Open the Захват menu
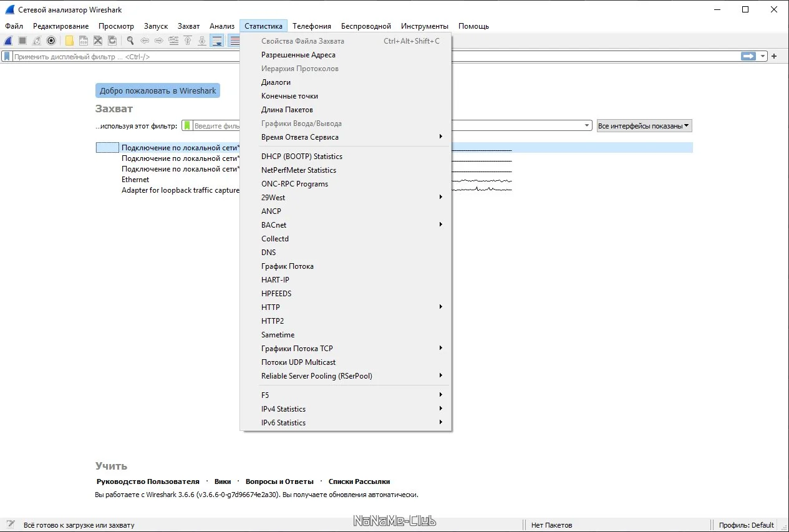This screenshot has width=789, height=532. tap(188, 26)
